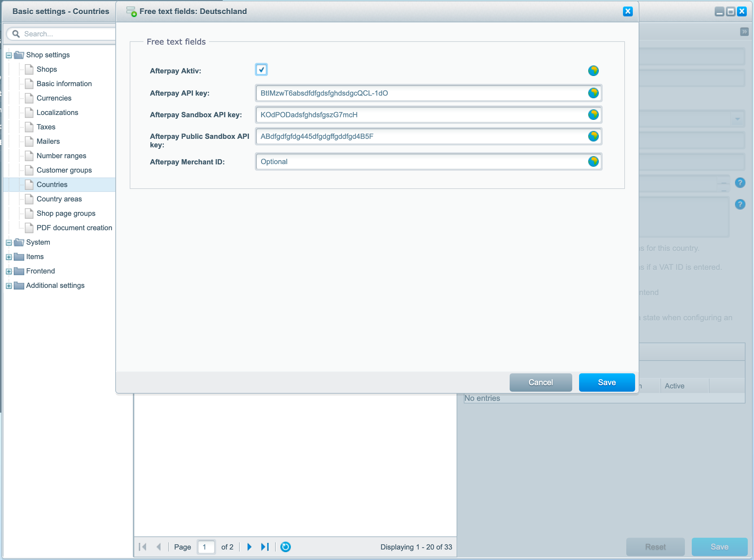Close the Free text fields: Deutschland dialog
Screen dimensions: 754x560
(x=628, y=11)
